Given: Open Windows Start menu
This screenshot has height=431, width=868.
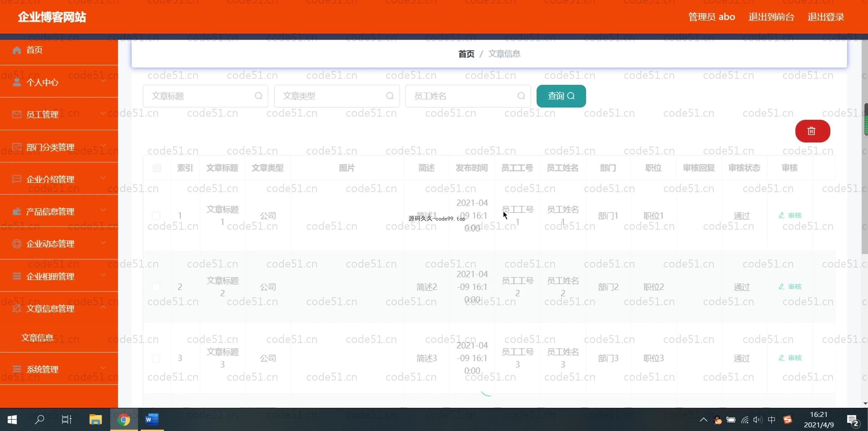Looking at the screenshot, I should click(12, 420).
